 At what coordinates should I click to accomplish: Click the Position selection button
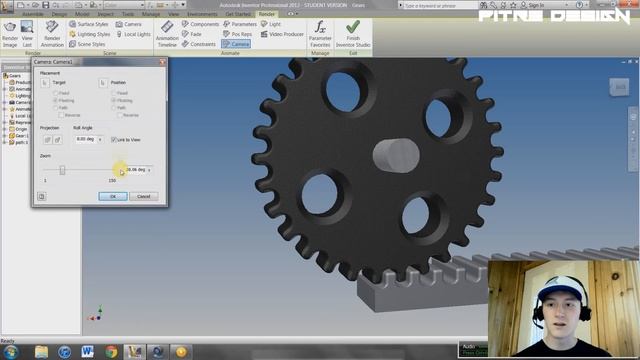tap(103, 83)
